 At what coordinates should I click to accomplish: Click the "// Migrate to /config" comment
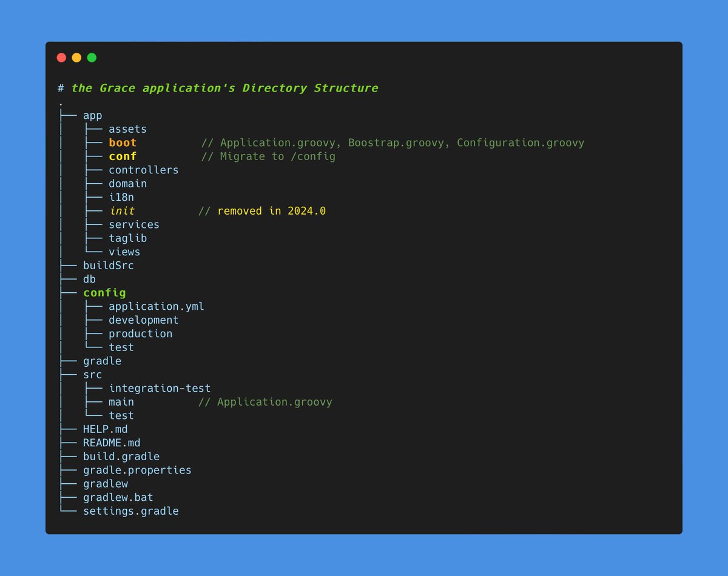269,156
